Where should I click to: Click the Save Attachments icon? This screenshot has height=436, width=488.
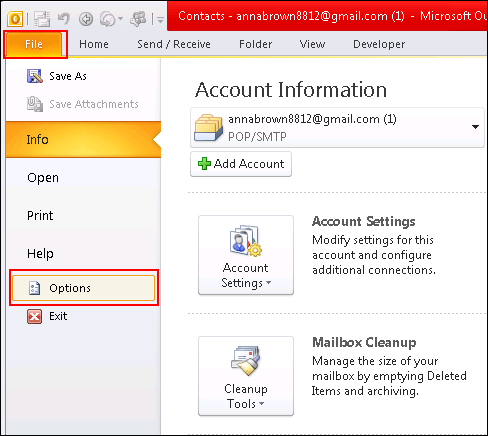35,104
